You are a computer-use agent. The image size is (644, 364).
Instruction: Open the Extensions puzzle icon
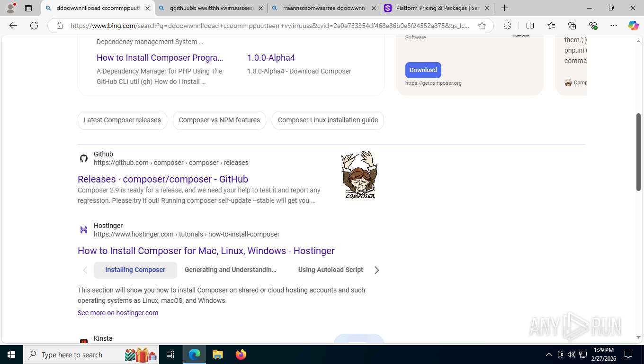(x=507, y=26)
